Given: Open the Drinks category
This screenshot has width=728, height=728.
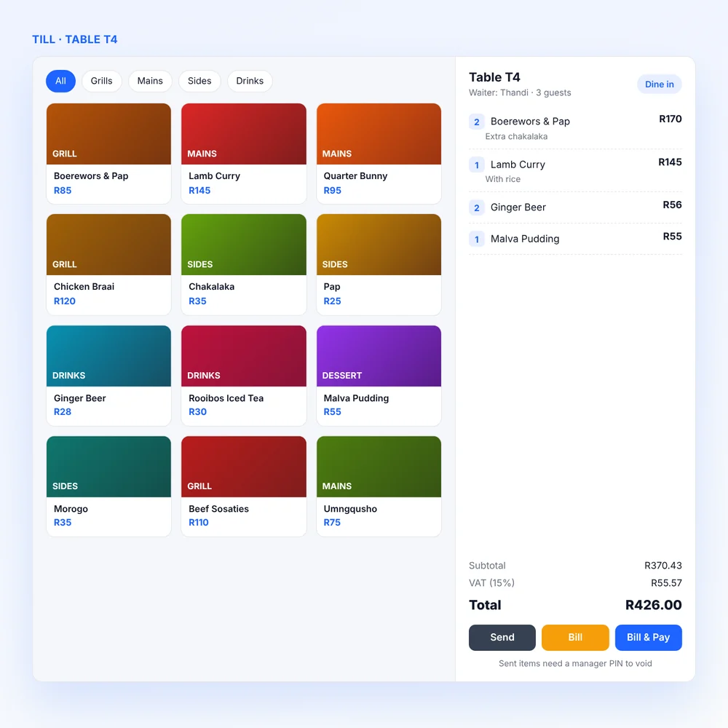Looking at the screenshot, I should point(249,81).
